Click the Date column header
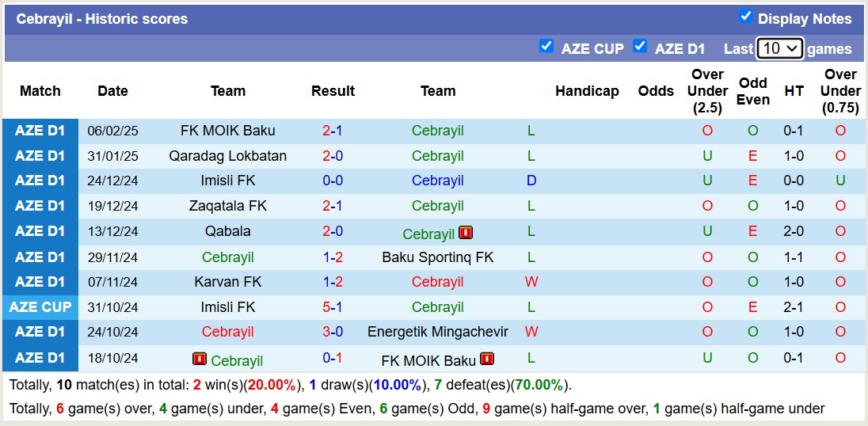This screenshot has width=868, height=426. pyautogui.click(x=112, y=91)
